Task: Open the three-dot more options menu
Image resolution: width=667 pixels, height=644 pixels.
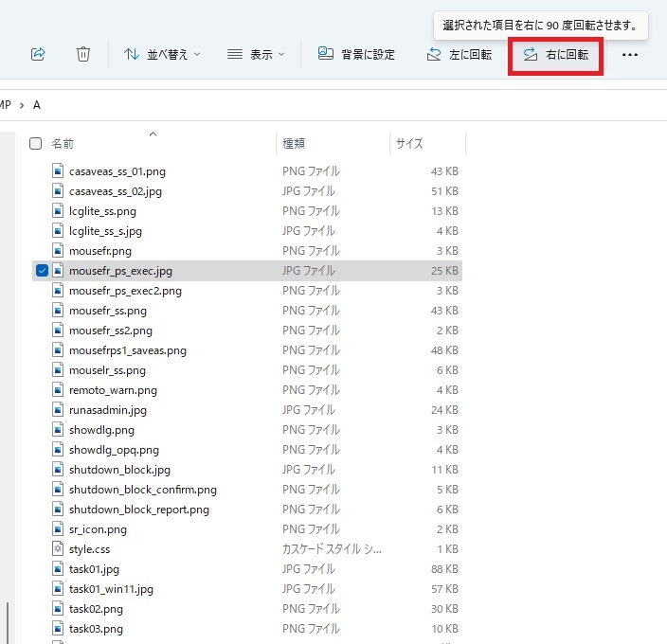Action: (x=629, y=54)
